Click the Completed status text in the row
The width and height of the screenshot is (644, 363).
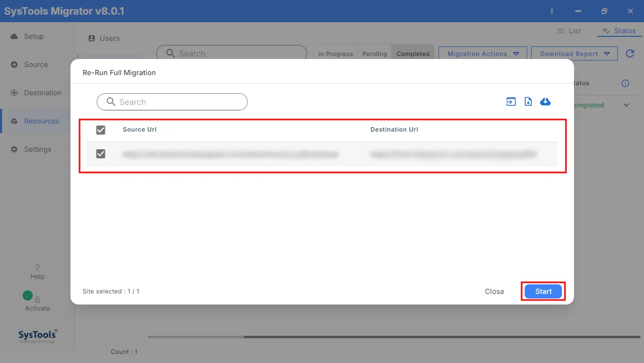[589, 105]
